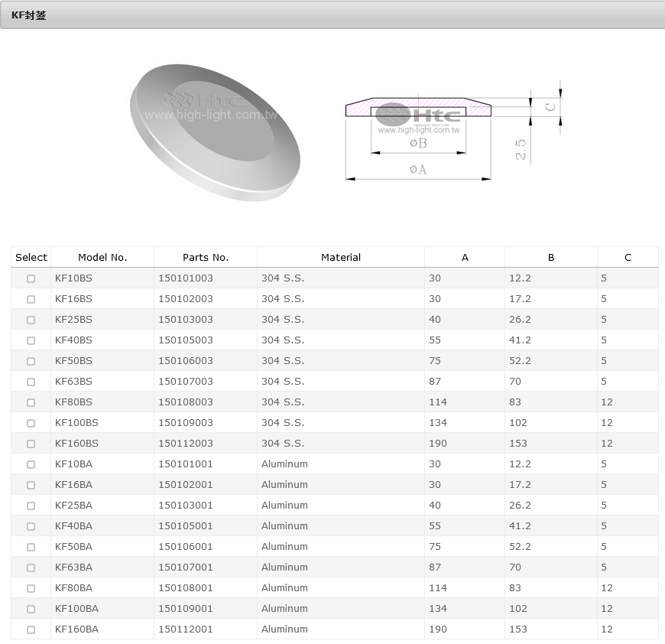Click the KF封蓋 section title bar

point(332,15)
